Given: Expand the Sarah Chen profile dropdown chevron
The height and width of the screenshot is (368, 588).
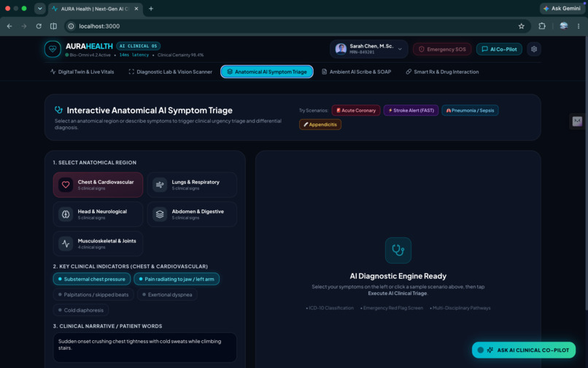Looking at the screenshot, I should point(400,49).
